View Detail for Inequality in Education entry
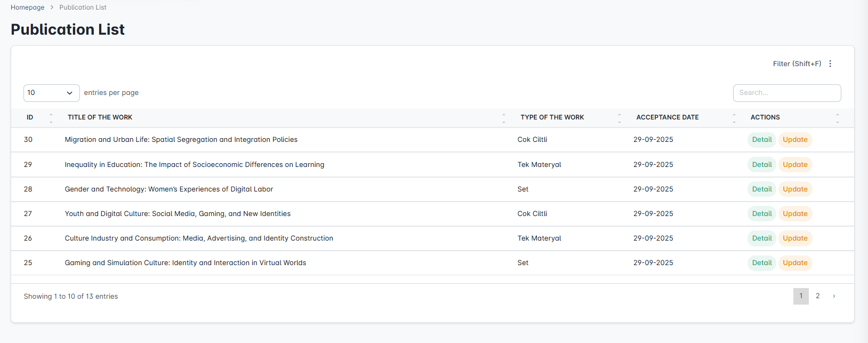Screen dimensions: 868x343 (x=761, y=165)
